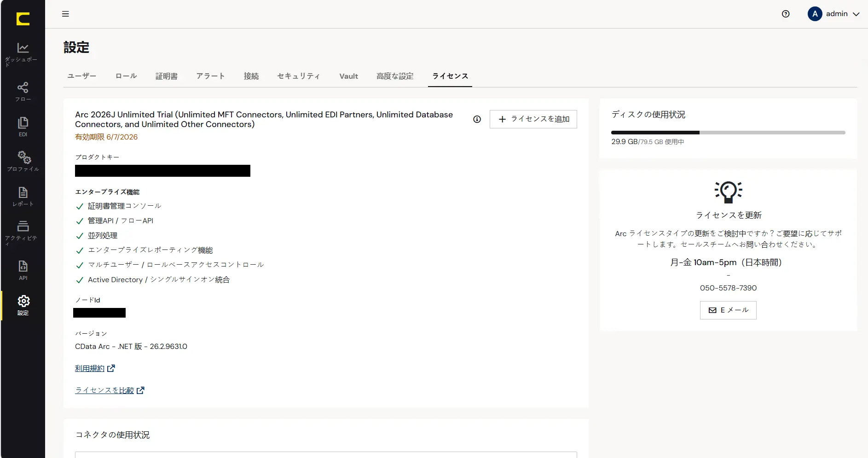The image size is (868, 458).
Task: Click the Active Directory / シングルサインオン統合 row
Action: (x=153, y=280)
